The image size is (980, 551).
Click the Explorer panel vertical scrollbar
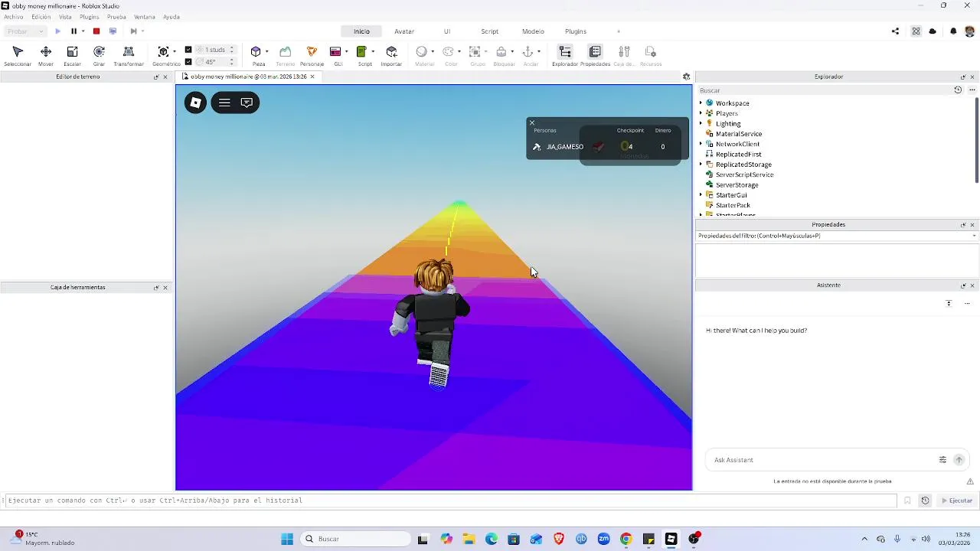click(x=976, y=142)
